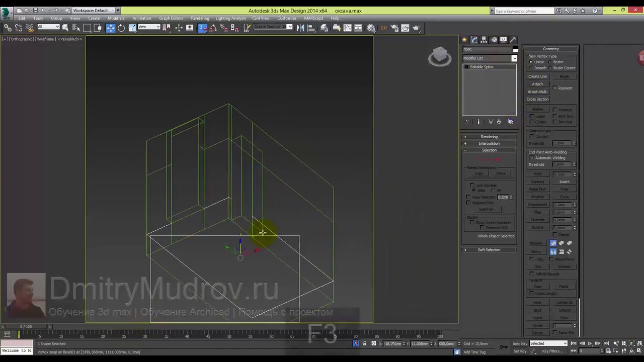The width and height of the screenshot is (644, 362).
Task: Select the Boolean Union icon
Action: pos(553,243)
